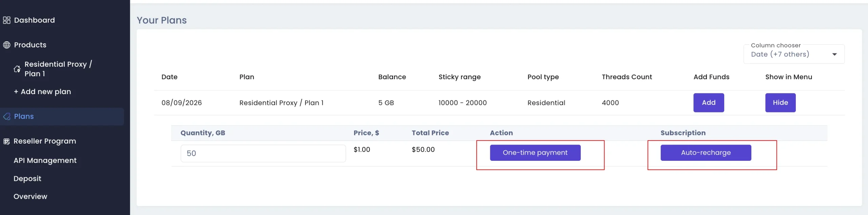Viewport: 868px width, 215px height.
Task: Click the Add Funds column header
Action: coord(711,77)
